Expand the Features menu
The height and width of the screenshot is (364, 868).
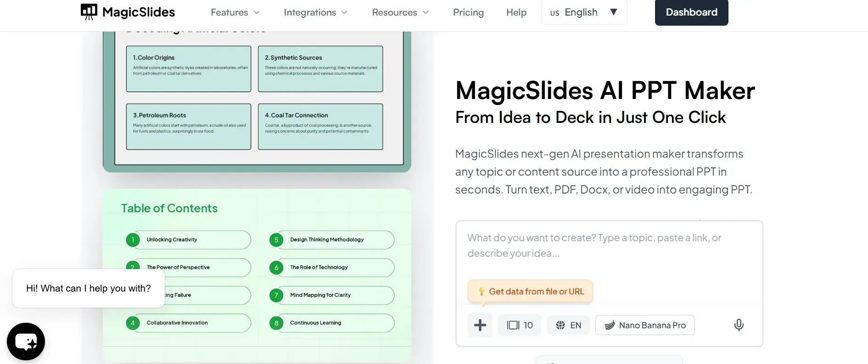[x=235, y=12]
